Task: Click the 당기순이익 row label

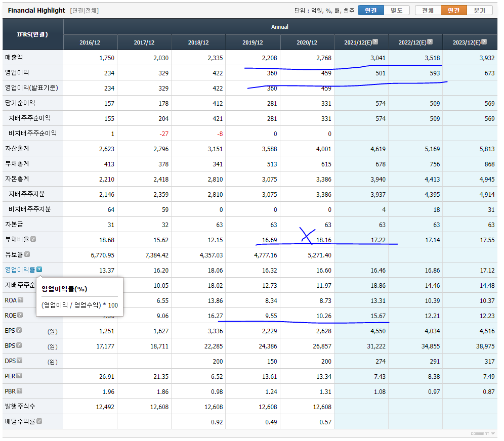Action: coord(20,103)
